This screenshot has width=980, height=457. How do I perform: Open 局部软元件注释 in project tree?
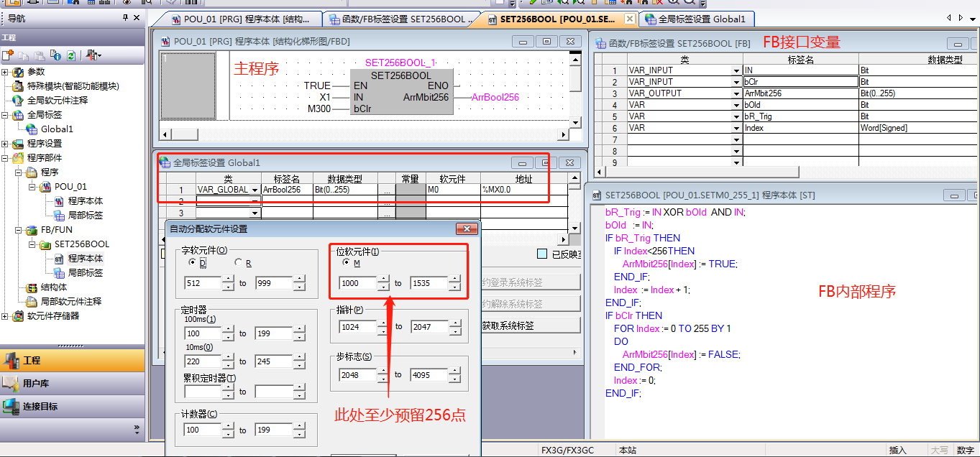coord(70,302)
